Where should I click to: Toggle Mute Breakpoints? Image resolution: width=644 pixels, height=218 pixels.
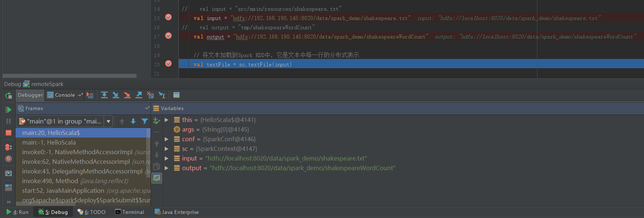(8, 159)
